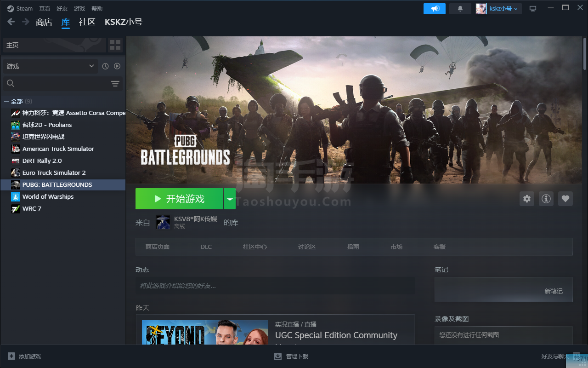Click the green 开始游戏 play button
This screenshot has height=368, width=588.
[x=179, y=199]
